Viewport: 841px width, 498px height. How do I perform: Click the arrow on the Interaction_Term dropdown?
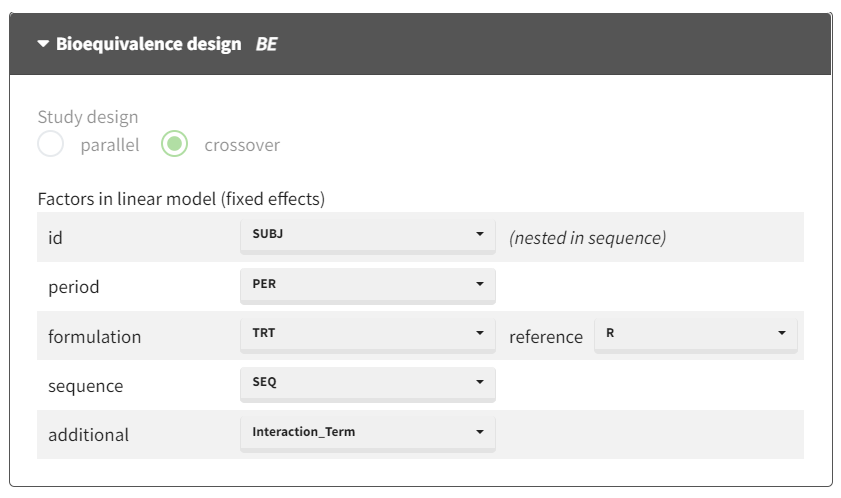point(479,433)
